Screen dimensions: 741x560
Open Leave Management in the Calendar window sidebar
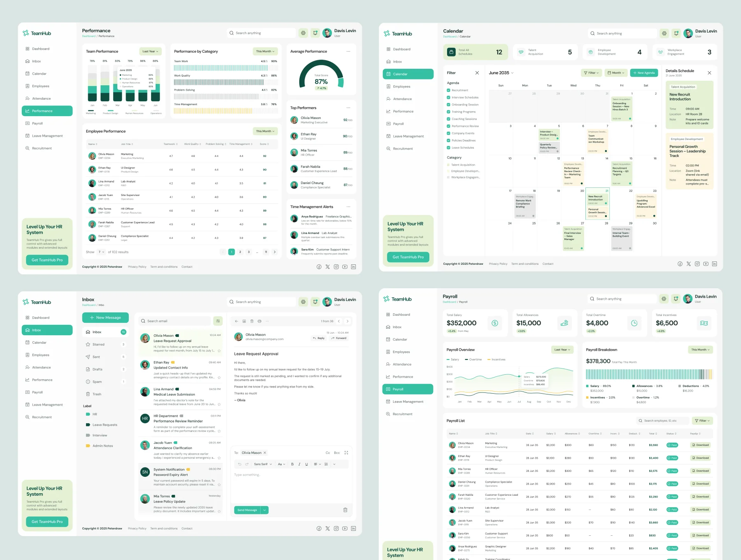coord(408,136)
